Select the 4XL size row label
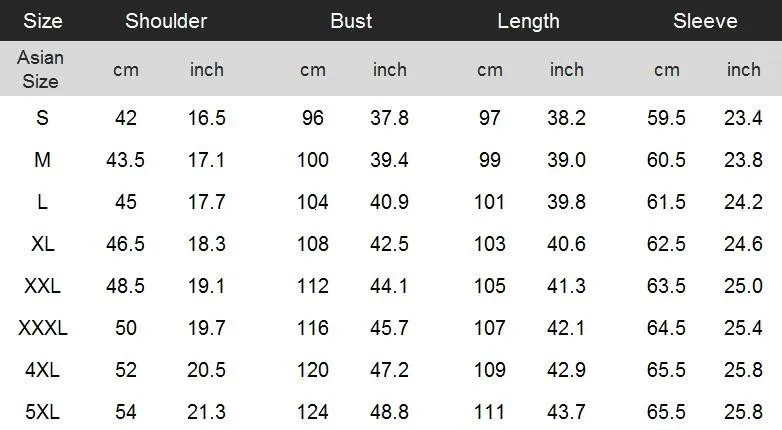The image size is (782, 430). (x=42, y=370)
